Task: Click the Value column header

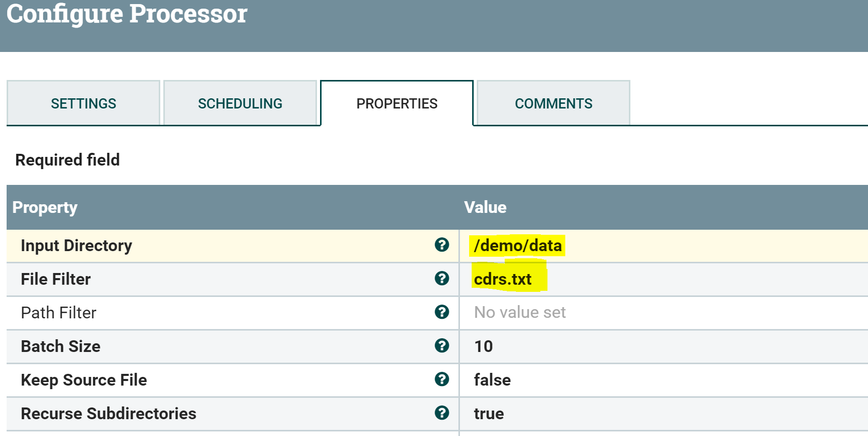Action: pos(485,207)
